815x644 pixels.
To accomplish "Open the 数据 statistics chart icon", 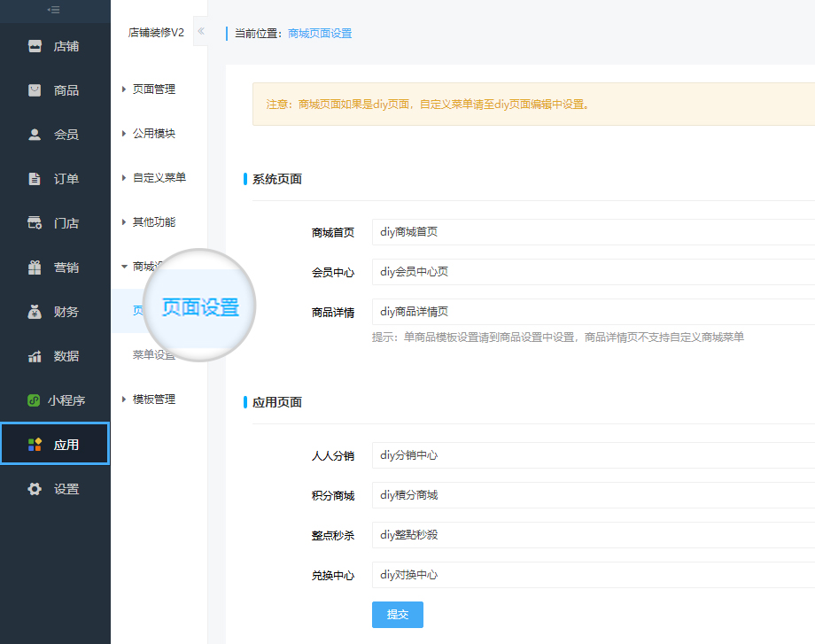I will [35, 356].
